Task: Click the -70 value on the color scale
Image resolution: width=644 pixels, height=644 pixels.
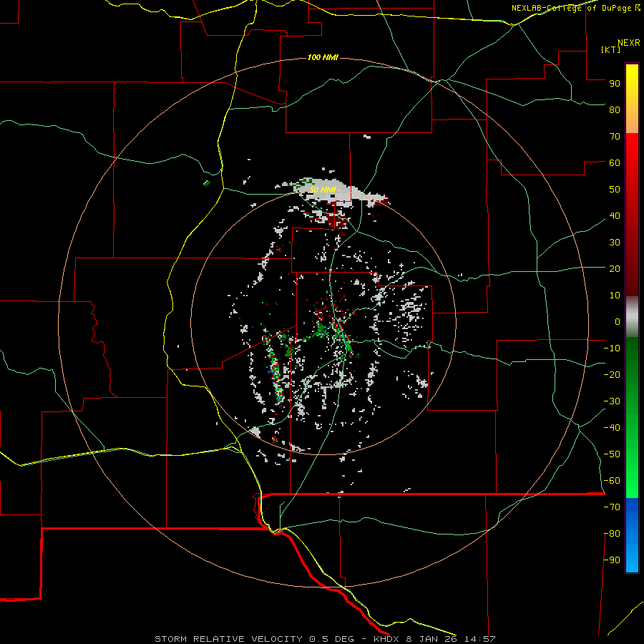Action: [612, 507]
